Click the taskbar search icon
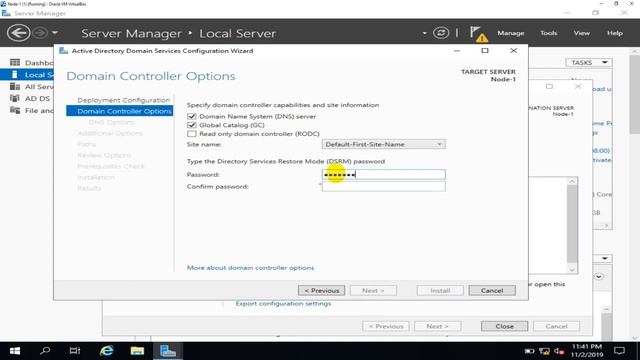 45,351
